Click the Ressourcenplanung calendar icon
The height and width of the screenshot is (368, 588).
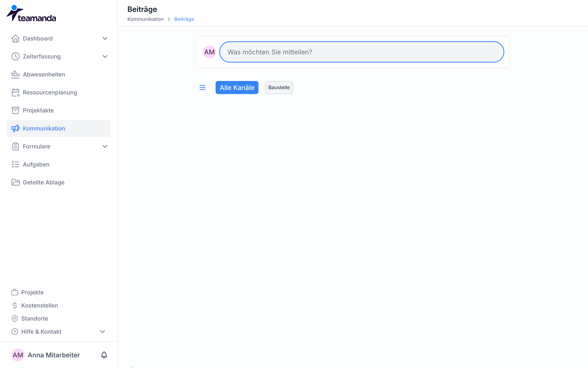15,92
